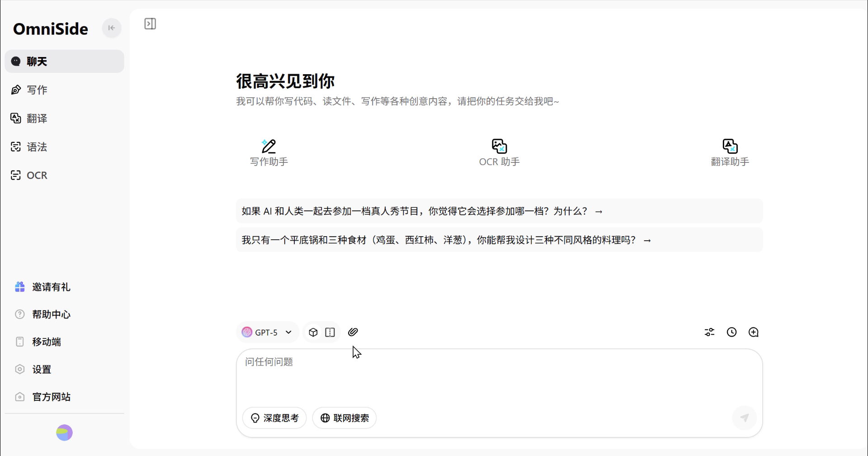Click the paperclip attach file icon
This screenshot has height=456, width=868.
tap(353, 332)
